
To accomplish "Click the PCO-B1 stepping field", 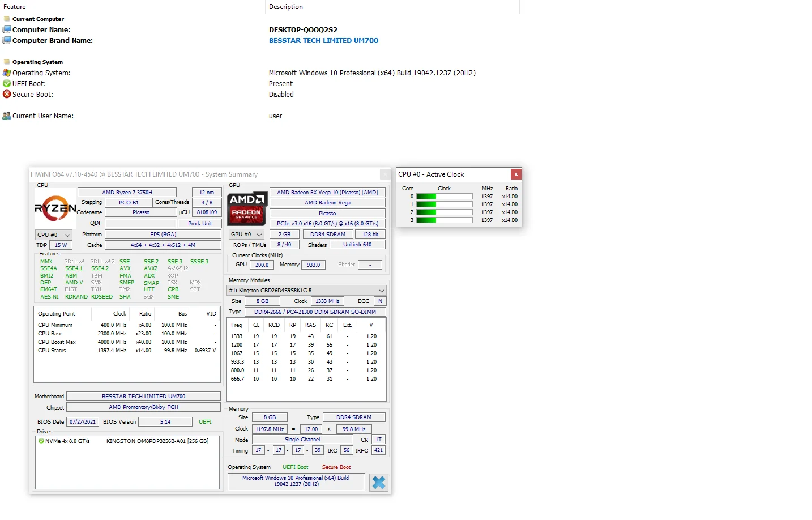I will point(129,203).
